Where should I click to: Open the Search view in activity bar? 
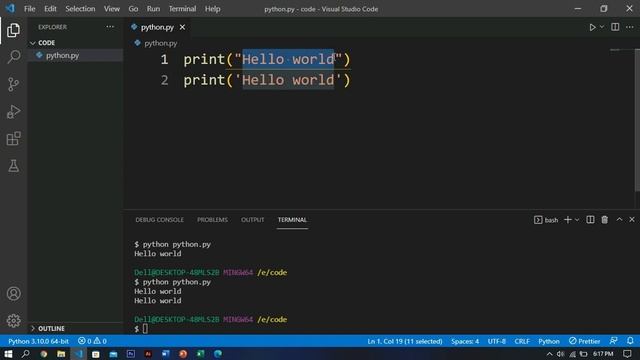click(x=13, y=57)
